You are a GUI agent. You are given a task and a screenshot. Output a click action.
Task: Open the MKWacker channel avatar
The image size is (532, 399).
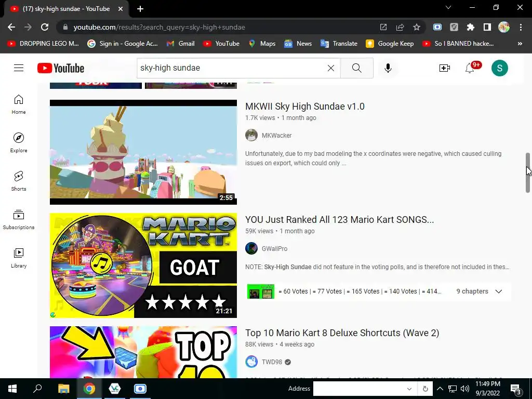pos(251,135)
